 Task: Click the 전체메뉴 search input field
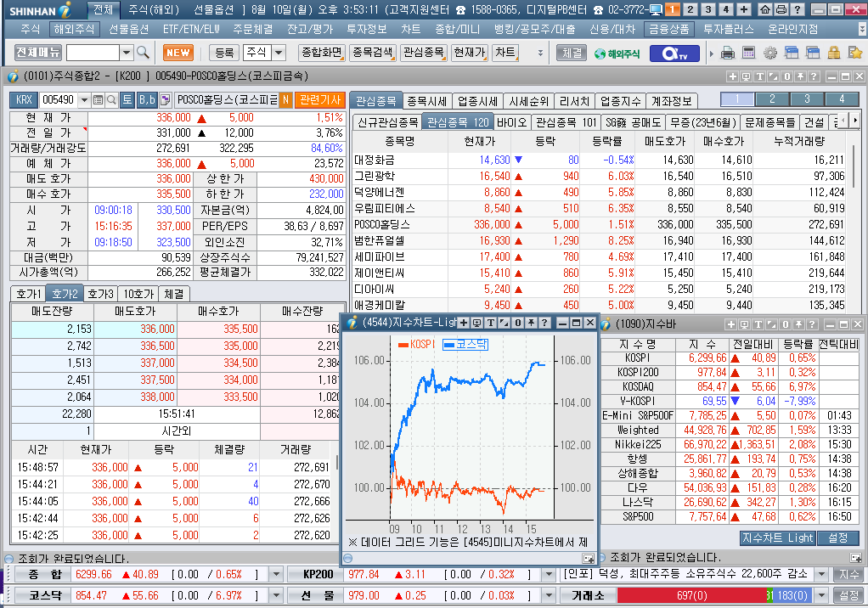click(93, 53)
